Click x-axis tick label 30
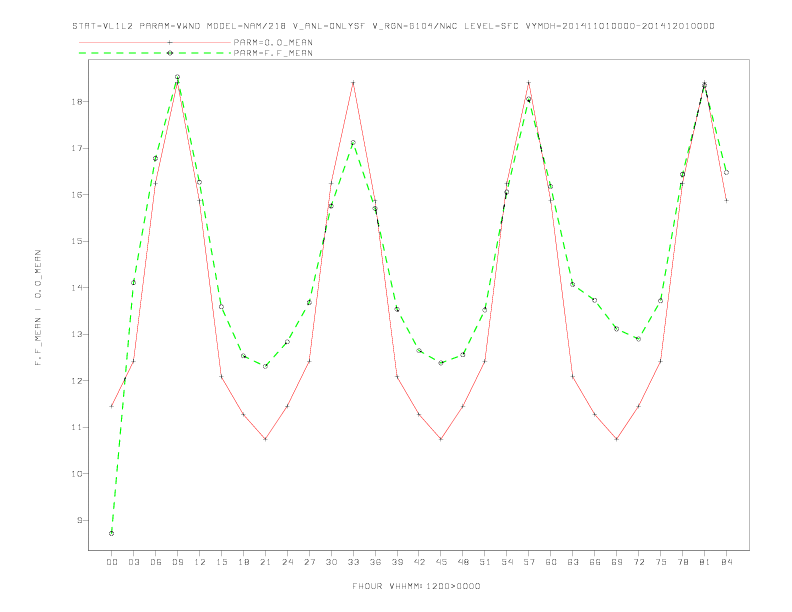The width and height of the screenshot is (792, 612). [331, 562]
